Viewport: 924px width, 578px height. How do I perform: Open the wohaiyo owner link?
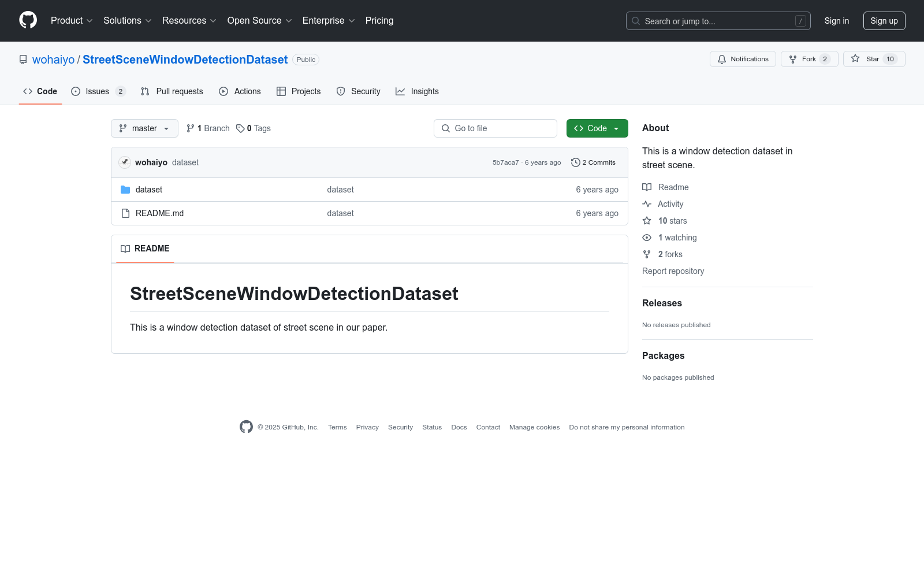click(54, 60)
